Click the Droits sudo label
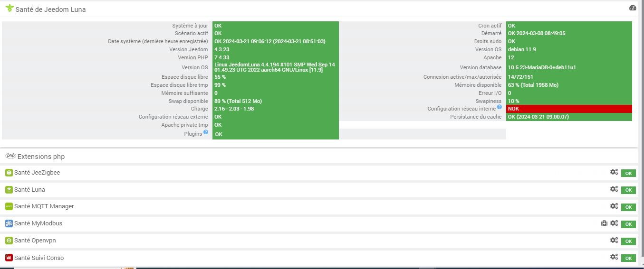This screenshot has height=269, width=644. [488, 41]
